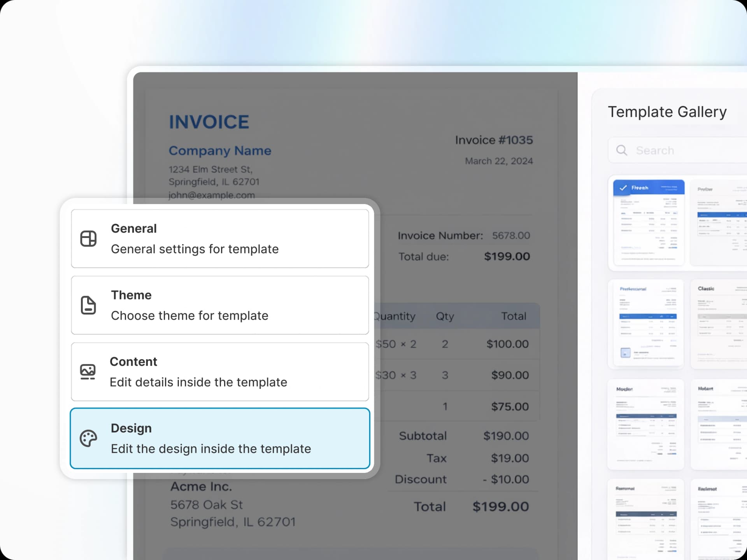The width and height of the screenshot is (747, 560).
Task: Select the Professional template thumbnail
Action: 647,324
